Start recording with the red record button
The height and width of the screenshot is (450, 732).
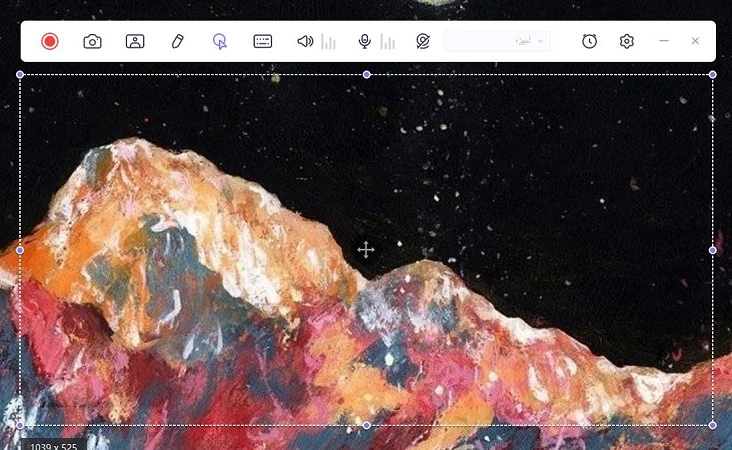[x=50, y=41]
